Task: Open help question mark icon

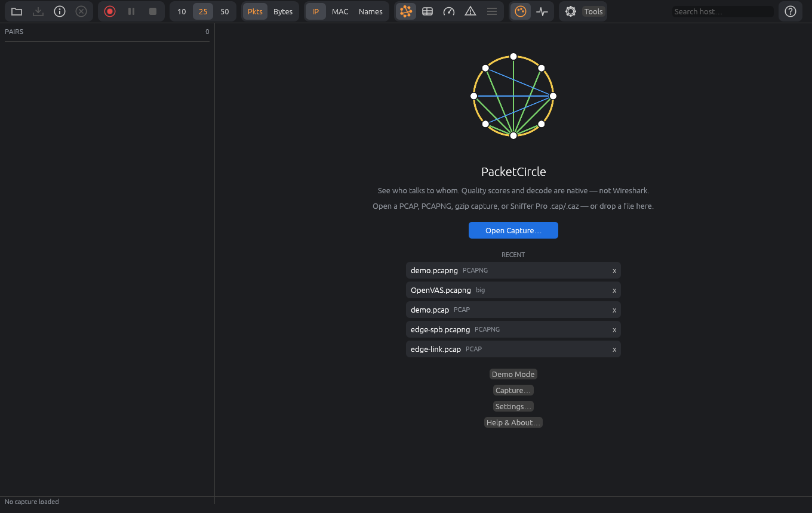Action: (x=791, y=11)
